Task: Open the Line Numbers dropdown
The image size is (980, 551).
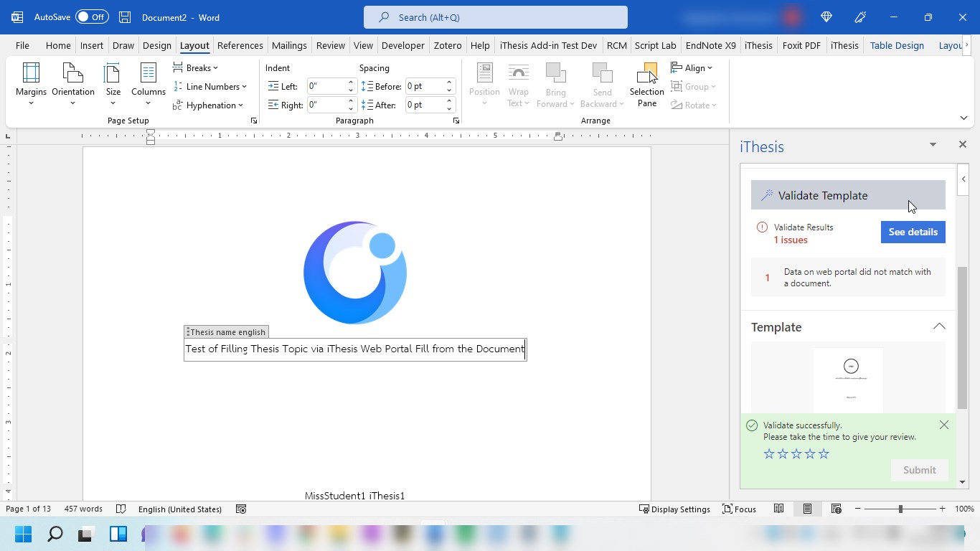Action: [210, 87]
